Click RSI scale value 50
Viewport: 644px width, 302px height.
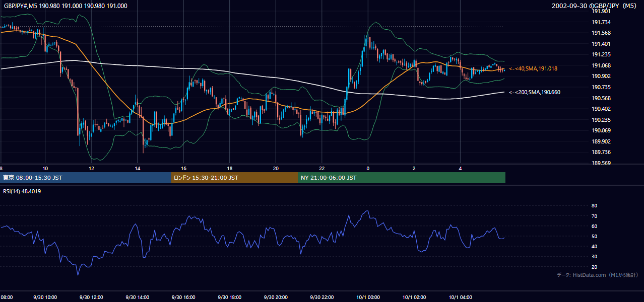[x=594, y=236]
